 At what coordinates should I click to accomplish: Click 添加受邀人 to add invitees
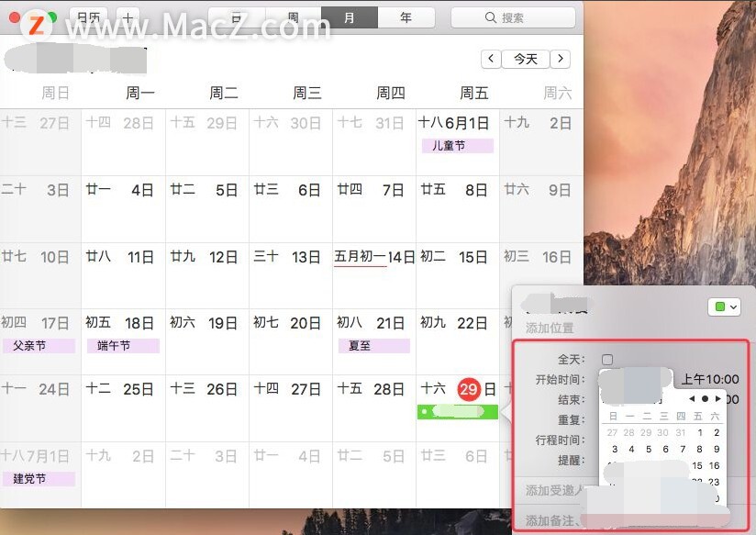pyautogui.click(x=554, y=491)
